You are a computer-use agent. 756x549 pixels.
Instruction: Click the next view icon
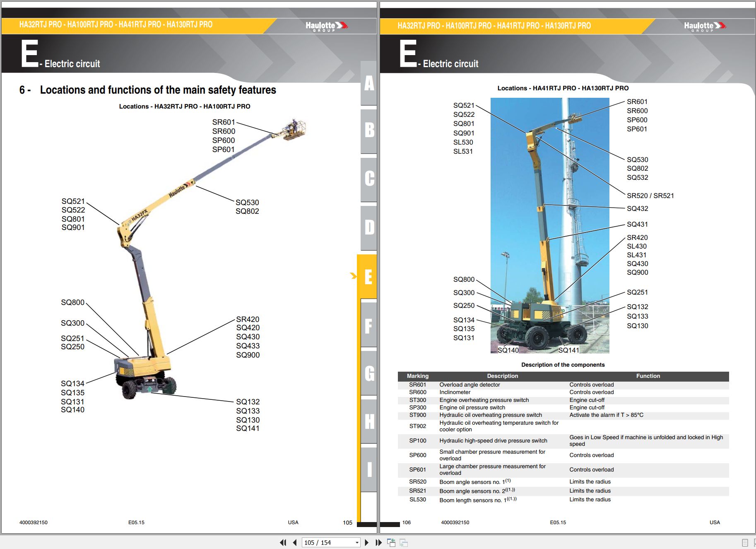click(x=404, y=542)
